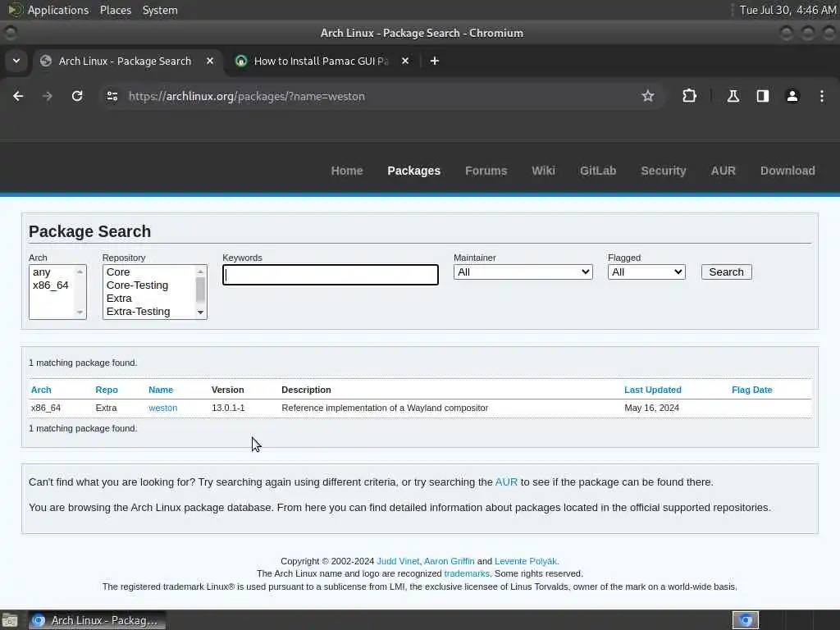Select 'Extra-Testing' in the Repository list
Image resolution: width=840 pixels, height=630 pixels.
click(149, 311)
